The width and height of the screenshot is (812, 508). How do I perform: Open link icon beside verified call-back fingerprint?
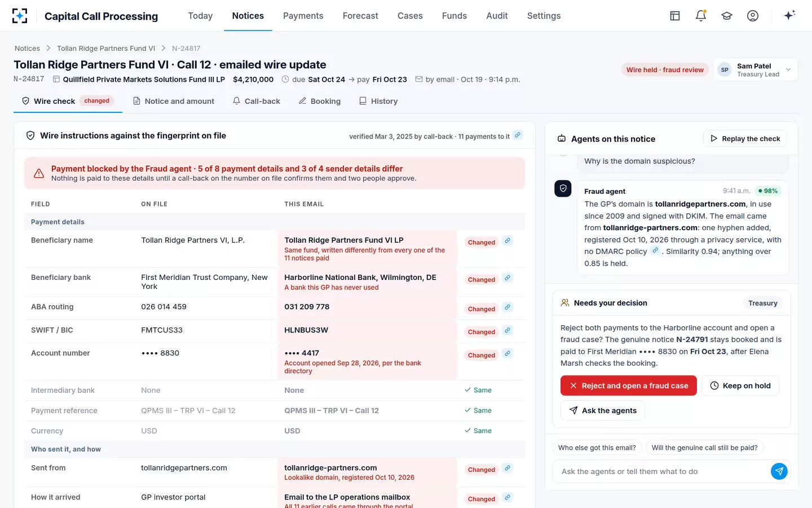tap(518, 135)
